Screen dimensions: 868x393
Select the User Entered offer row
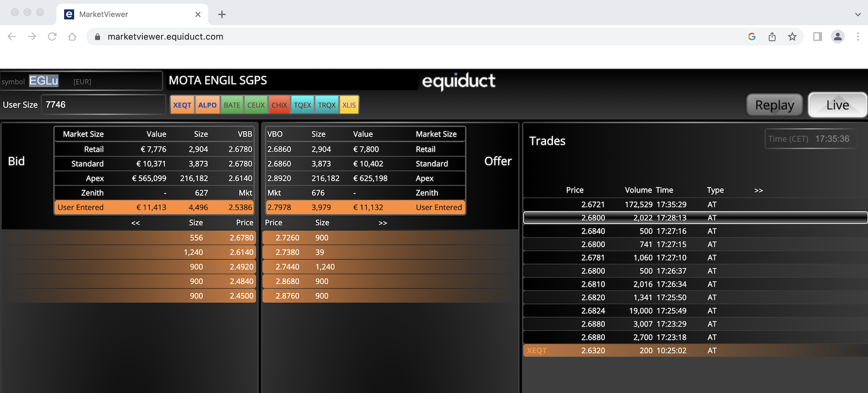coord(365,207)
